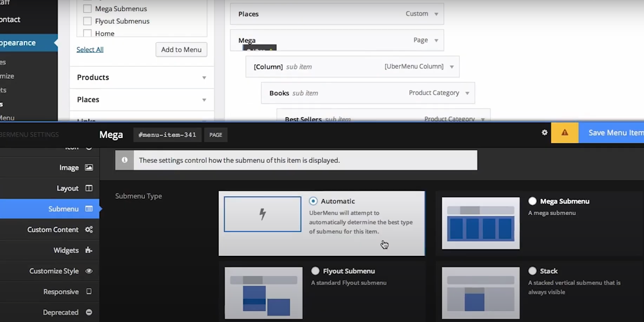This screenshot has height=322, width=644.
Task: Open Image settings tab
Action: 69,168
